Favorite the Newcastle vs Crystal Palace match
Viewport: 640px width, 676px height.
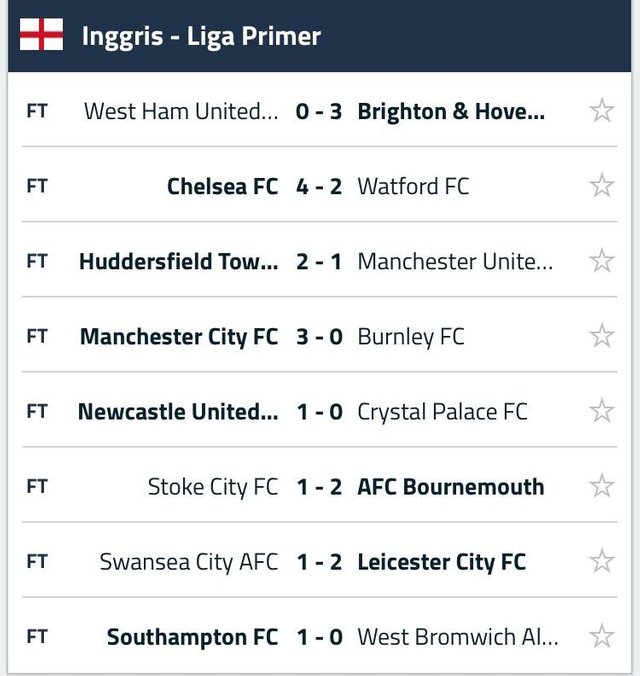coord(601,411)
